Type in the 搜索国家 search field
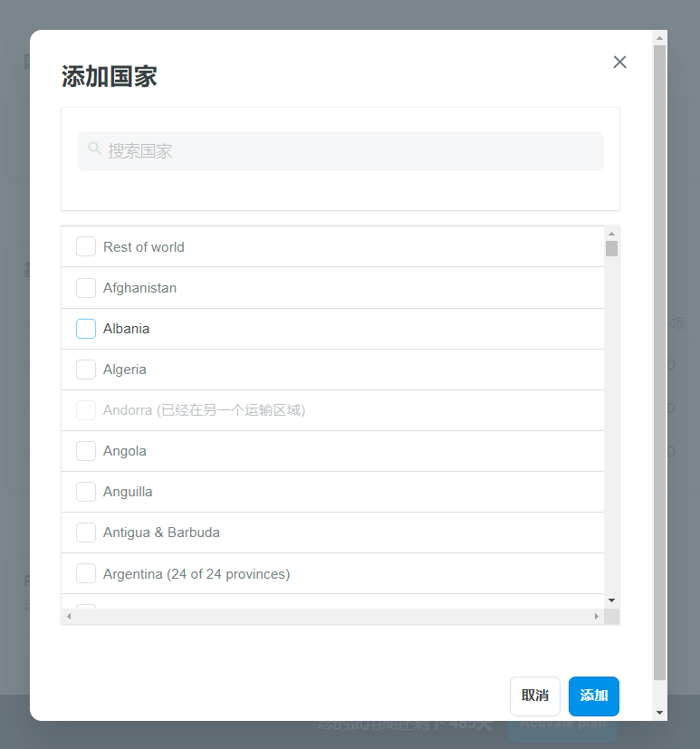The width and height of the screenshot is (700, 749). click(x=353, y=151)
